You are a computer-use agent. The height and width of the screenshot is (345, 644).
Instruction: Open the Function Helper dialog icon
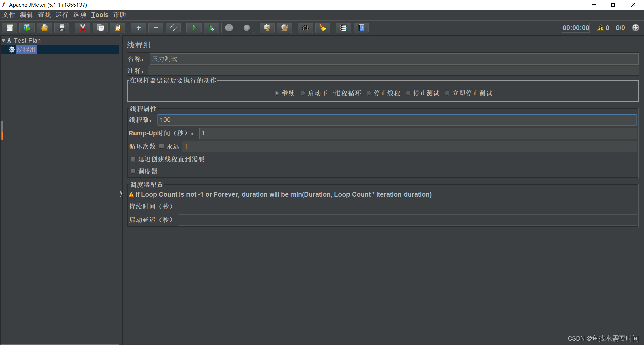tap(343, 28)
